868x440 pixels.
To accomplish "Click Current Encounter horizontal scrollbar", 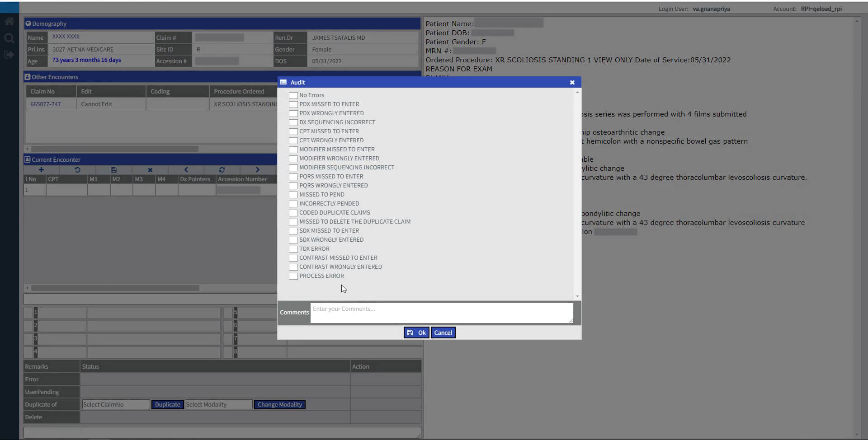I will point(115,288).
